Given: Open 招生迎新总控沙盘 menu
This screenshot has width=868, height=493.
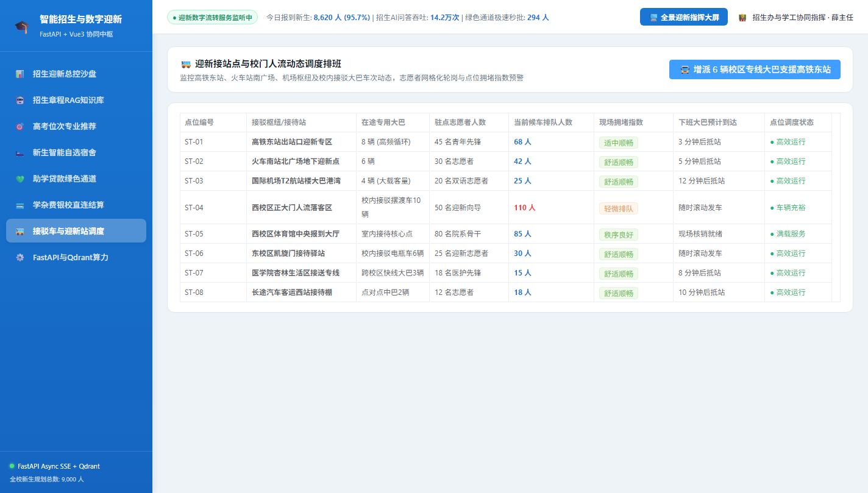Looking at the screenshot, I should (x=76, y=74).
